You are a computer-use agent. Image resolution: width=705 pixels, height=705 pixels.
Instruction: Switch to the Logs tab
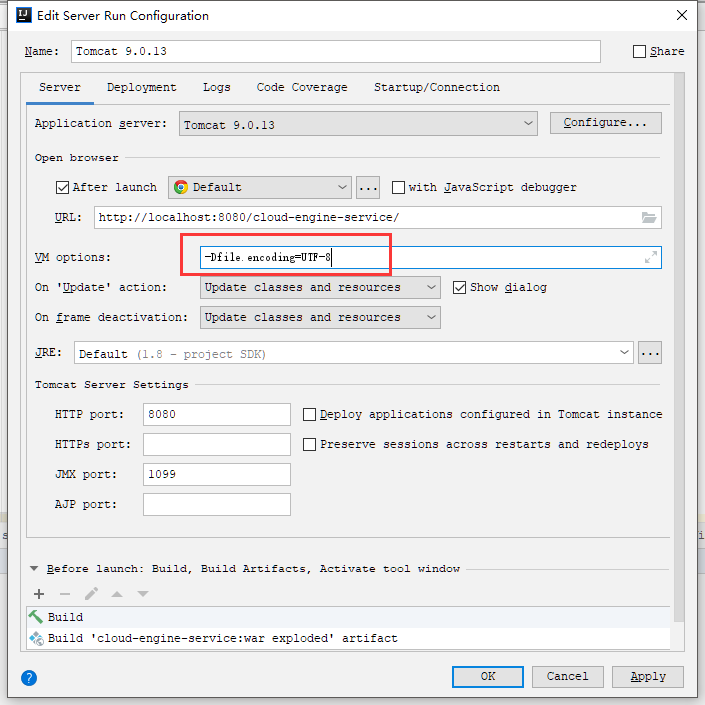click(217, 87)
